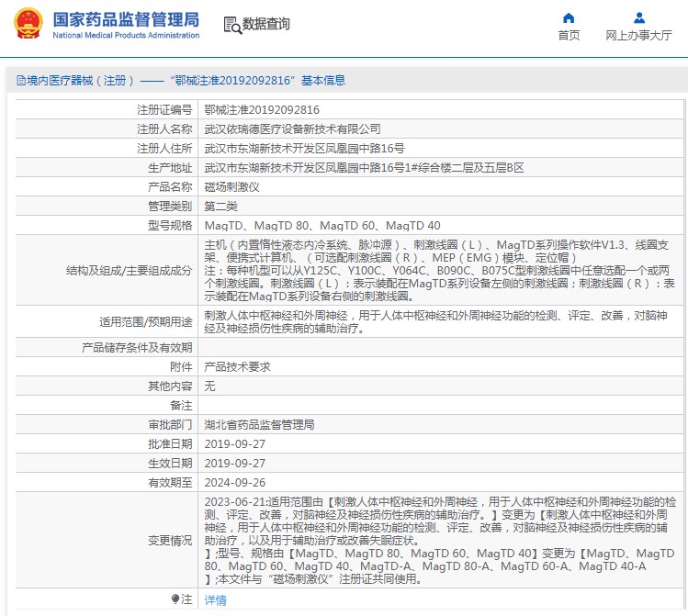Image resolution: width=688 pixels, height=616 pixels.
Task: Go to 首页 text link
Action: click(569, 35)
